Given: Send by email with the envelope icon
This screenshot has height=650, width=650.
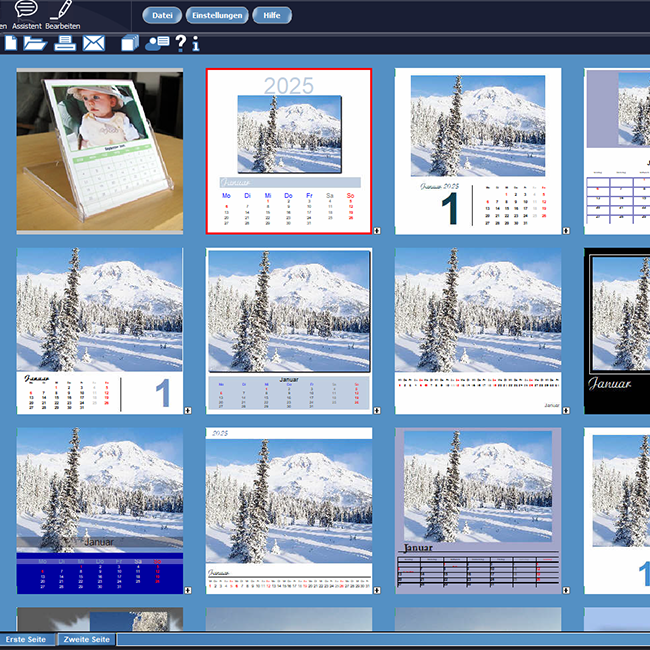Looking at the screenshot, I should (x=94, y=42).
